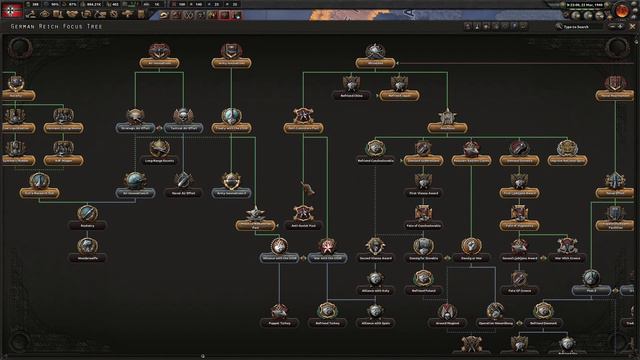The height and width of the screenshot is (360, 640).
Task: Click the Alliance with Spain focus label
Action: (x=376, y=323)
